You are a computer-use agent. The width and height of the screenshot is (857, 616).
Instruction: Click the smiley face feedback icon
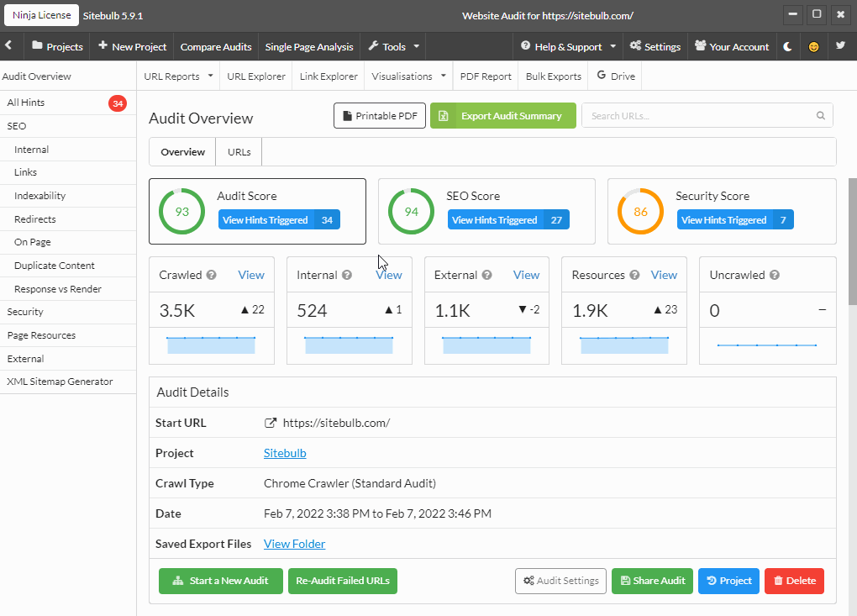pyautogui.click(x=814, y=47)
